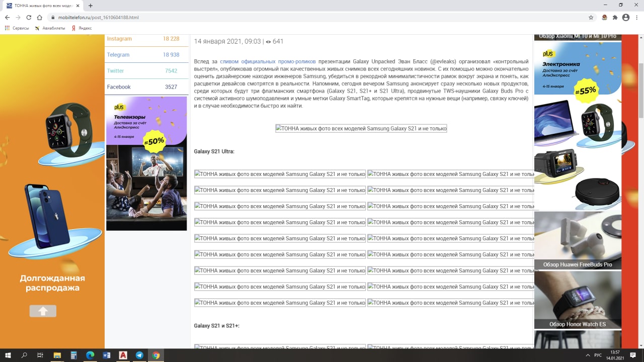
Task: Open the taskbar search
Action: pos(24,355)
